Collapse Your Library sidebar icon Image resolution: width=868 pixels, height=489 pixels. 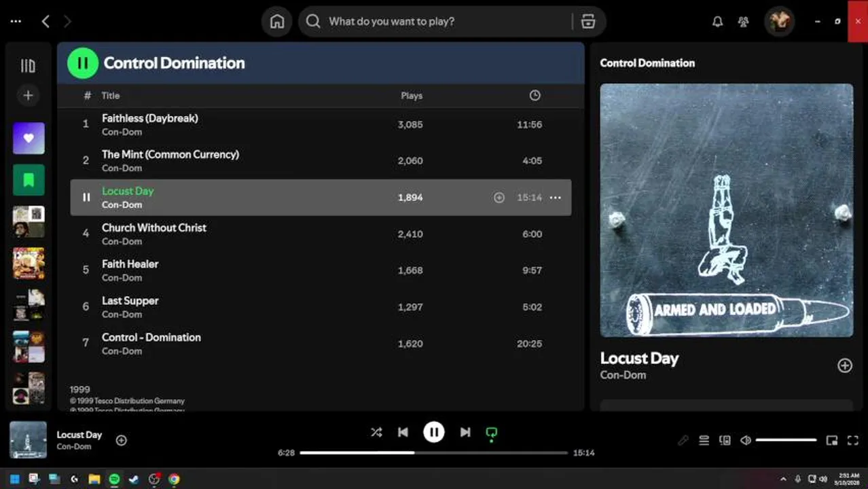click(28, 66)
